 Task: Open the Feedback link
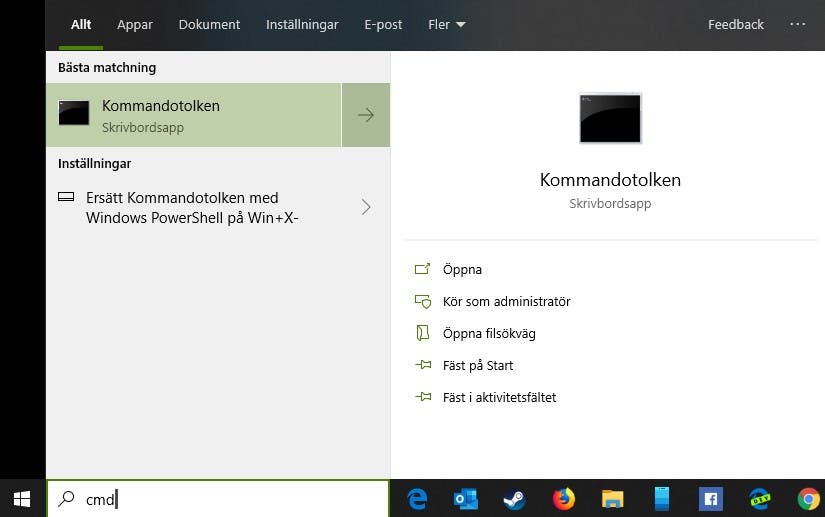(735, 25)
